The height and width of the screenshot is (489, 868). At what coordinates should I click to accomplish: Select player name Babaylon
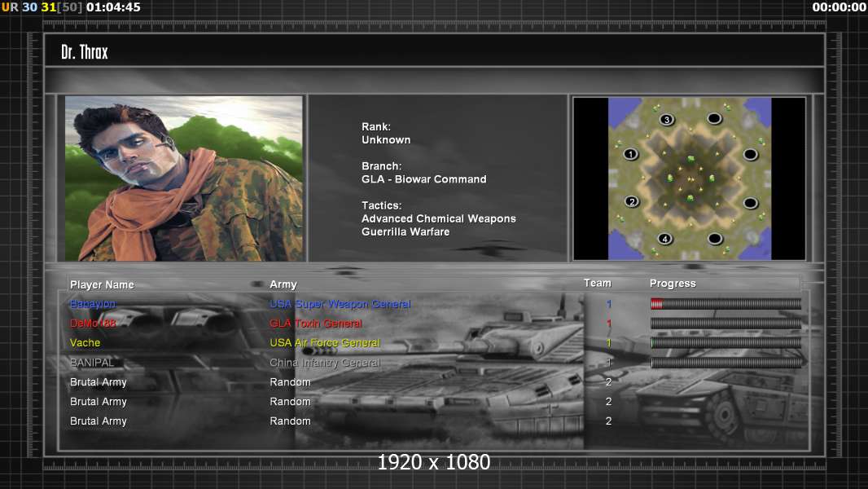93,303
